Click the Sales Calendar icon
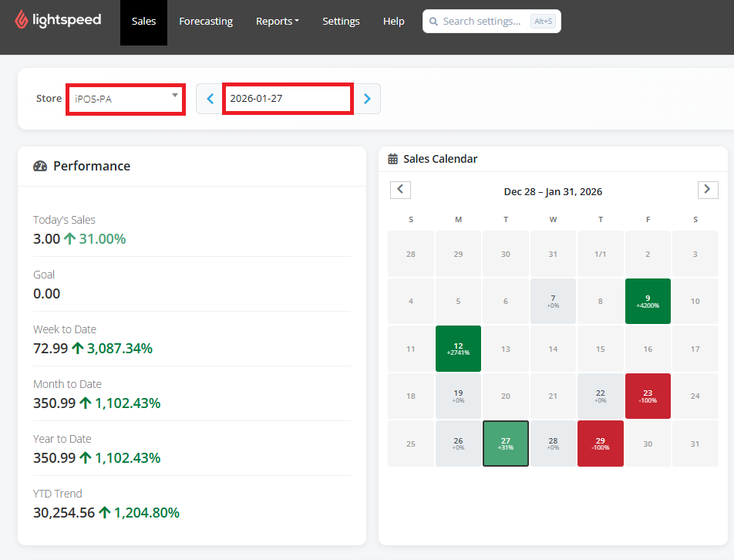The height and width of the screenshot is (560, 734). (x=392, y=159)
